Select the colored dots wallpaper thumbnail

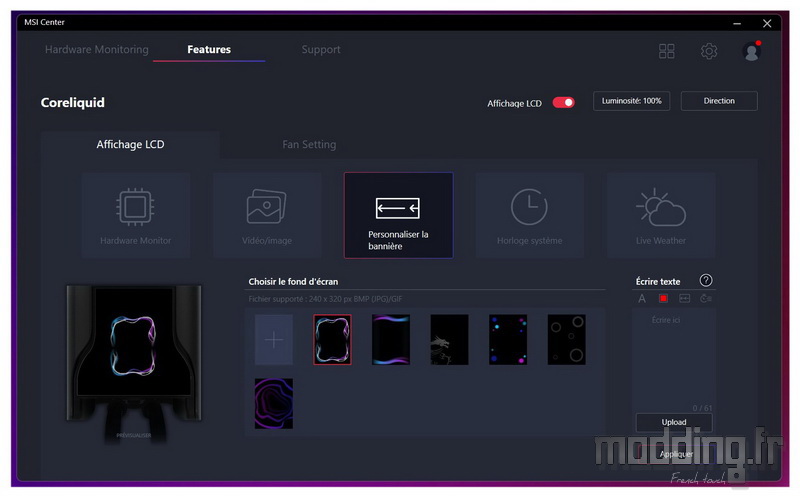(x=508, y=340)
